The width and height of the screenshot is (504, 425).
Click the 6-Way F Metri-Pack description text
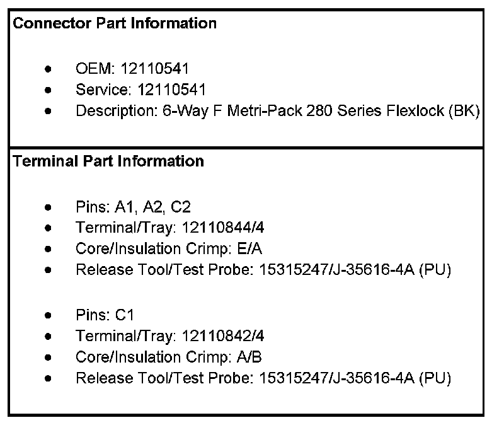coord(278,112)
